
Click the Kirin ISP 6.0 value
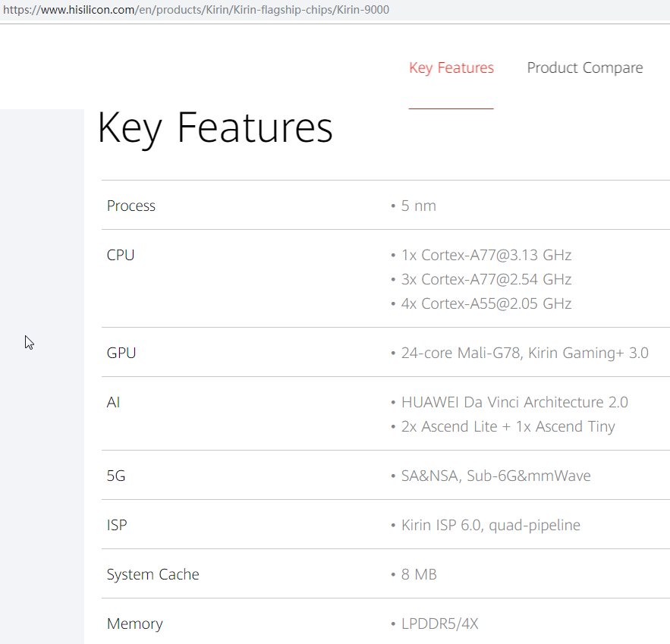(x=490, y=525)
